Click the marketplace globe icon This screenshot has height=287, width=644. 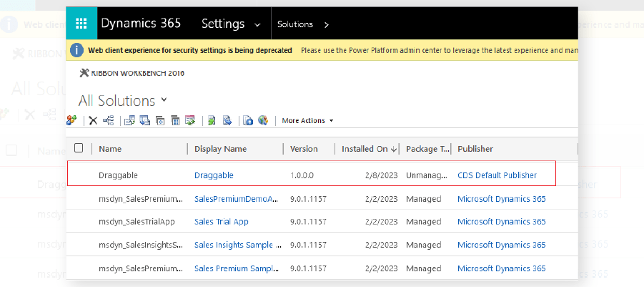pos(263,120)
